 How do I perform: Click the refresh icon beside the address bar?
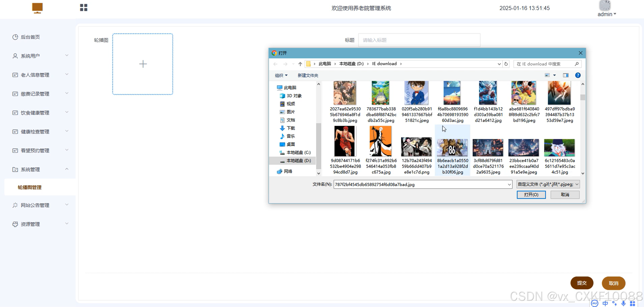click(x=506, y=64)
